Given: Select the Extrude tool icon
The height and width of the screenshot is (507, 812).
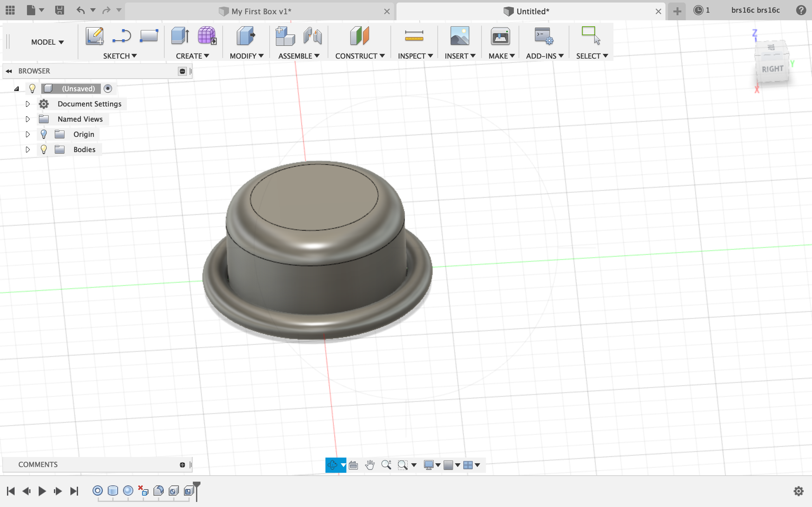Looking at the screenshot, I should click(x=180, y=35).
